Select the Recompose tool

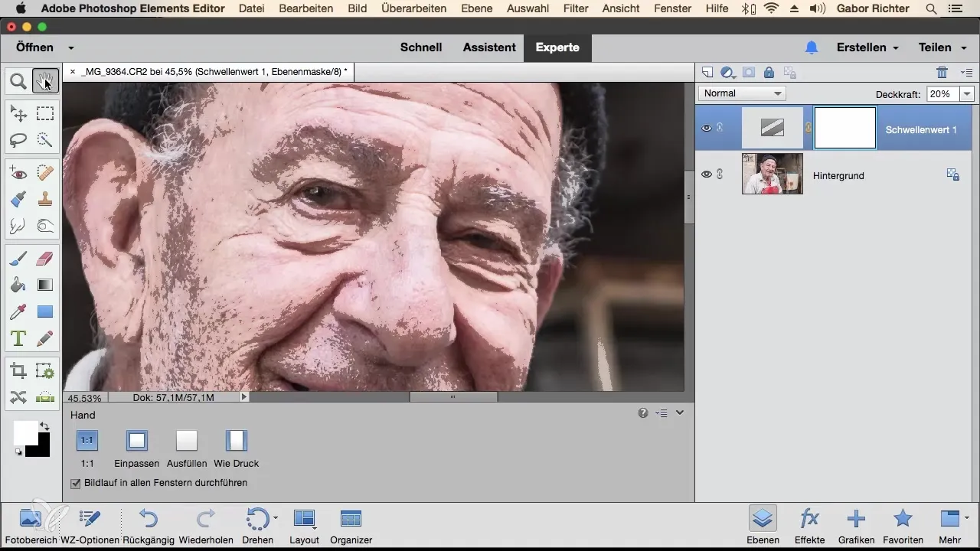44,371
